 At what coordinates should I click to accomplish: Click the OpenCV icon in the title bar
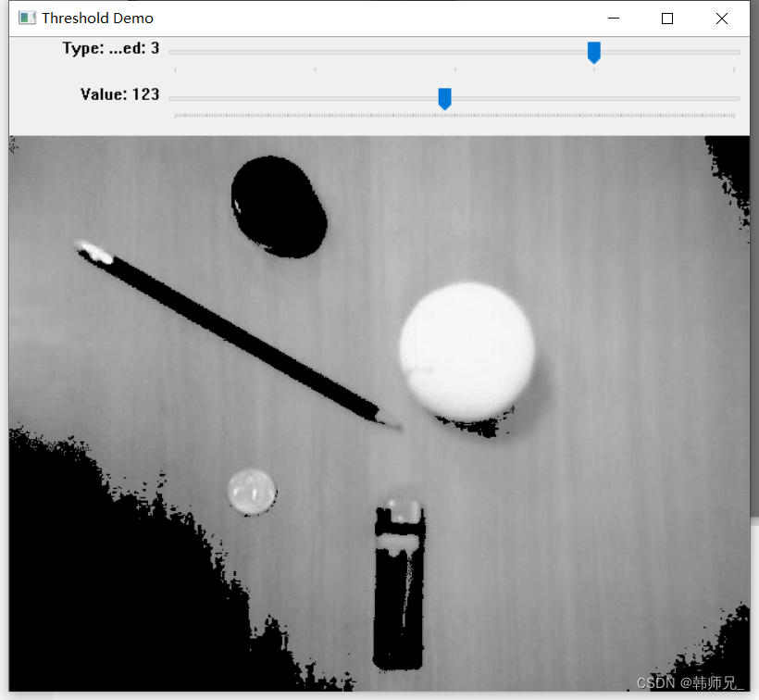pos(26,17)
